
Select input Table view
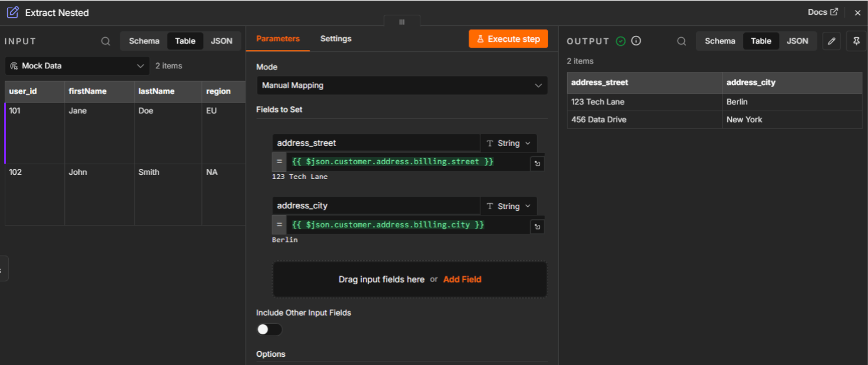tap(185, 41)
